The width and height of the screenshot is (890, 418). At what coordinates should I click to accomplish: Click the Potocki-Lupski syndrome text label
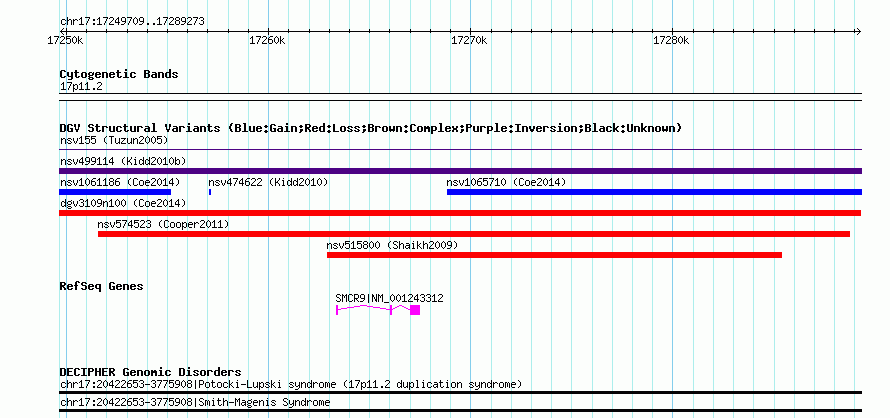tap(291, 384)
